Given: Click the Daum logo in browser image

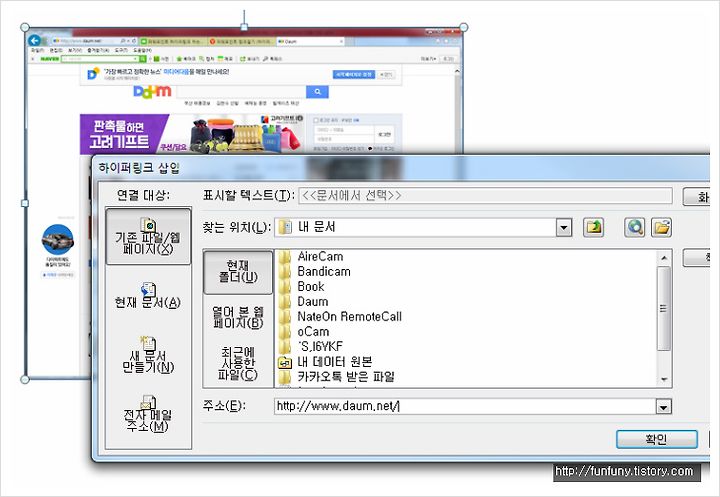Looking at the screenshot, I should [x=152, y=91].
